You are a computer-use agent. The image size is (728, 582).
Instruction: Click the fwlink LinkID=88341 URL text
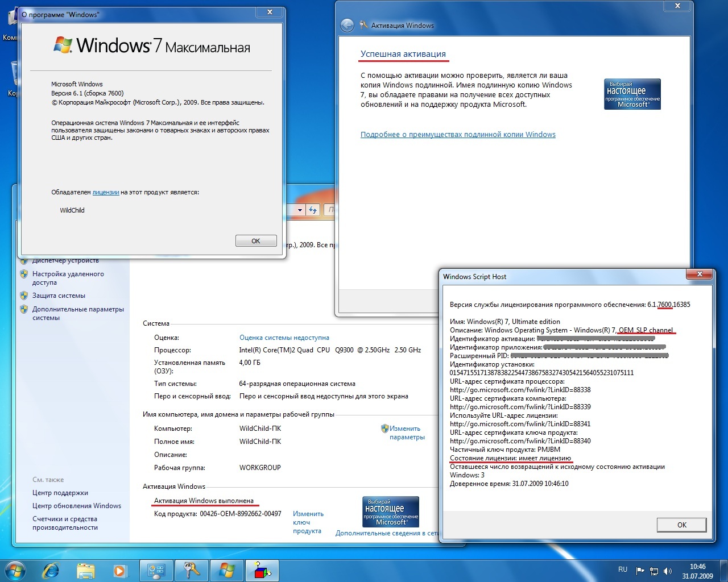520,424
